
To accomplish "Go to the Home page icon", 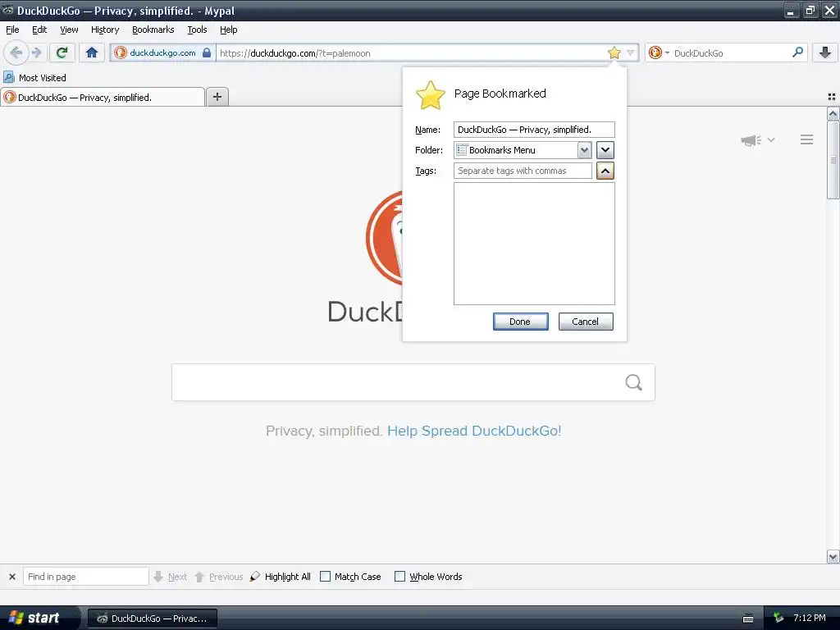I will point(92,52).
